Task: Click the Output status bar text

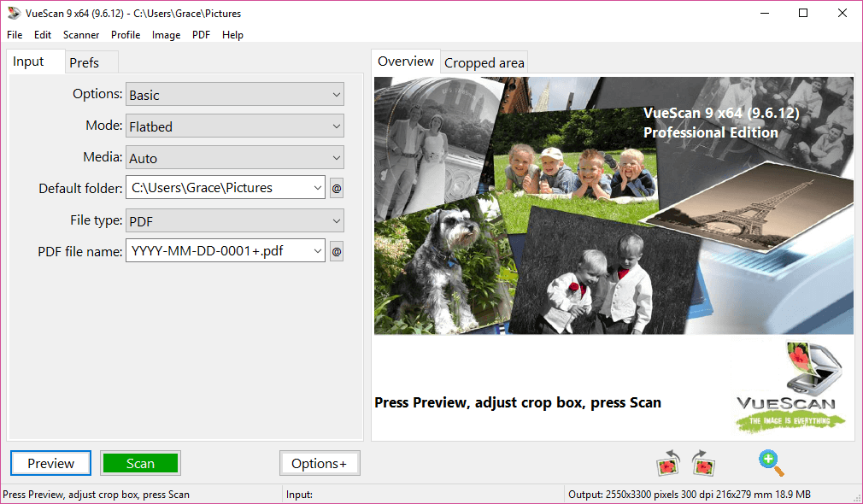Action: [x=689, y=494]
